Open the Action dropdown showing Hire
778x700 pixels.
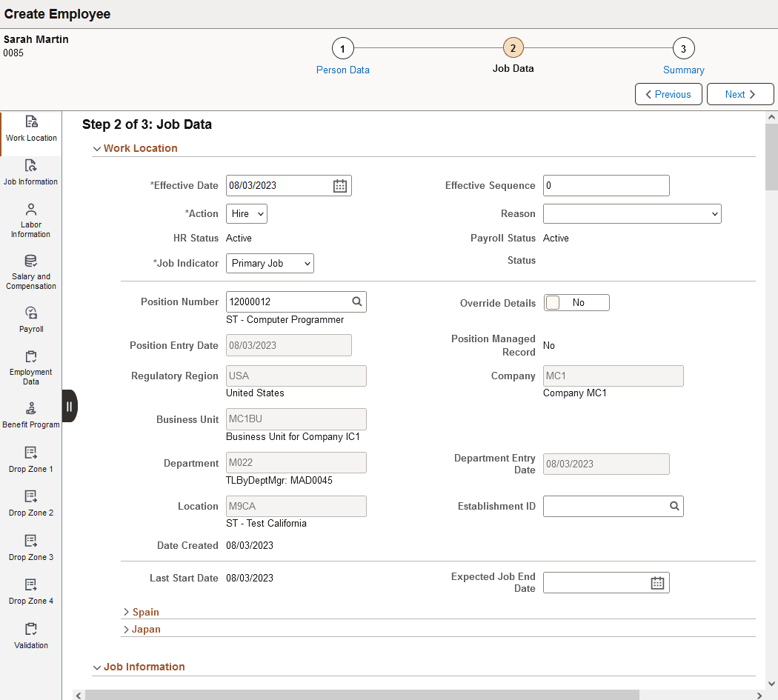coord(246,213)
